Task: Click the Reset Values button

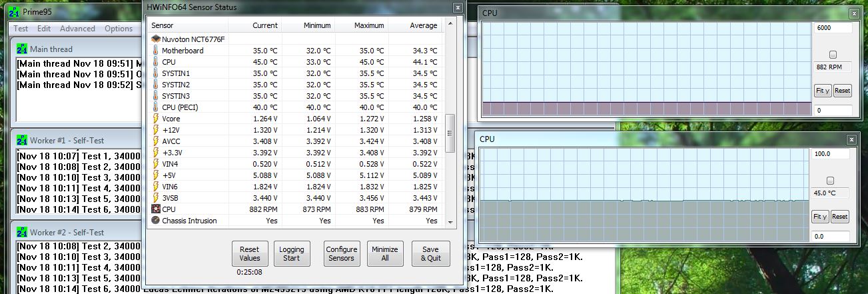Action: coord(249,253)
